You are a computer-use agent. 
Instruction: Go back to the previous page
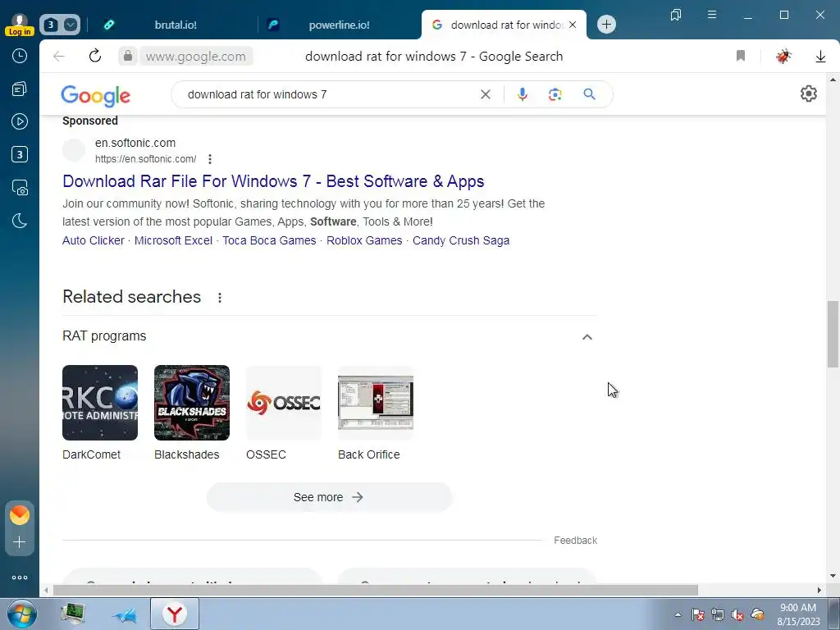tap(59, 57)
